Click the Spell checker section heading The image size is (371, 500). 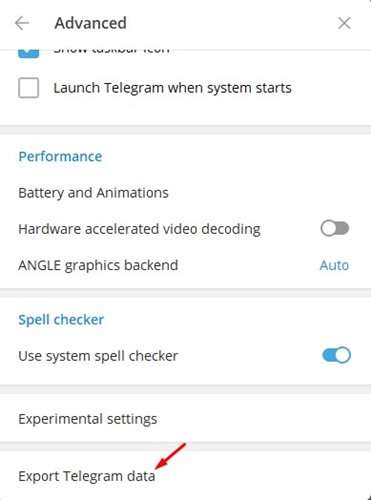tap(61, 320)
